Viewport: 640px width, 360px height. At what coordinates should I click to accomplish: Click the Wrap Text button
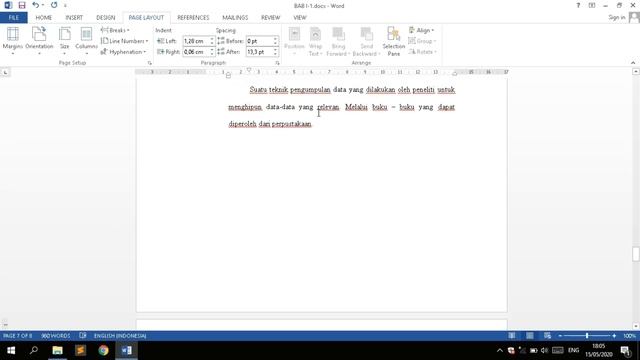pyautogui.click(x=315, y=41)
